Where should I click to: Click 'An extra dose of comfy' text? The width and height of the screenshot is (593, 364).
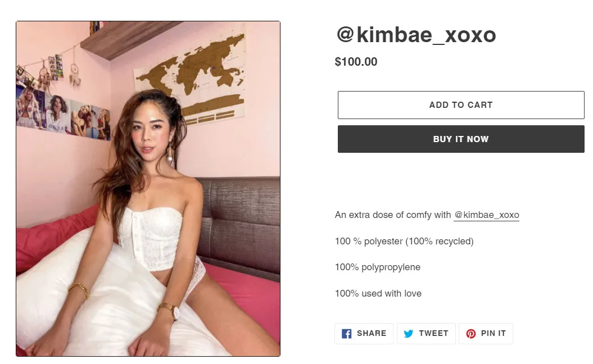[393, 215]
